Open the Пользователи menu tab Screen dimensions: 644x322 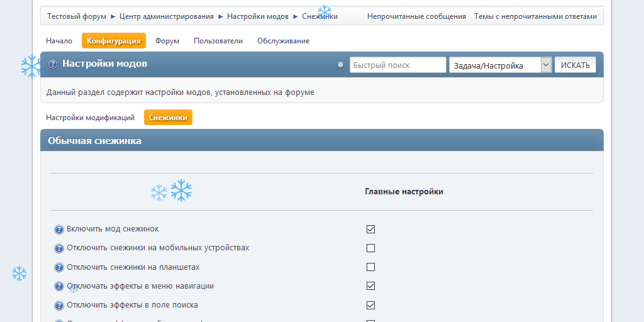point(218,41)
